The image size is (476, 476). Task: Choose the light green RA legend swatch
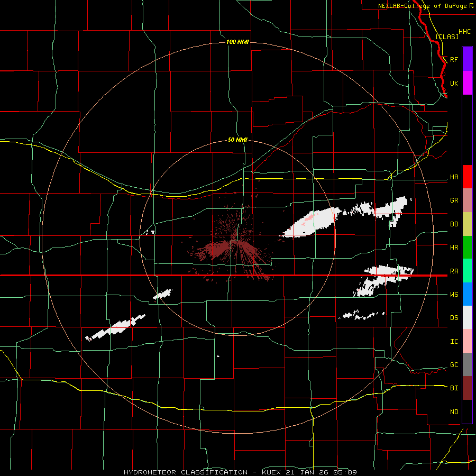[x=467, y=271]
